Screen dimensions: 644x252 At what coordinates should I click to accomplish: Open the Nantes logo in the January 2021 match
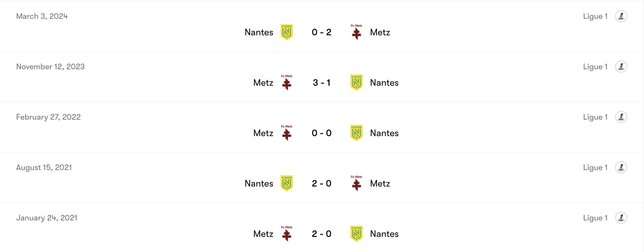point(356,234)
